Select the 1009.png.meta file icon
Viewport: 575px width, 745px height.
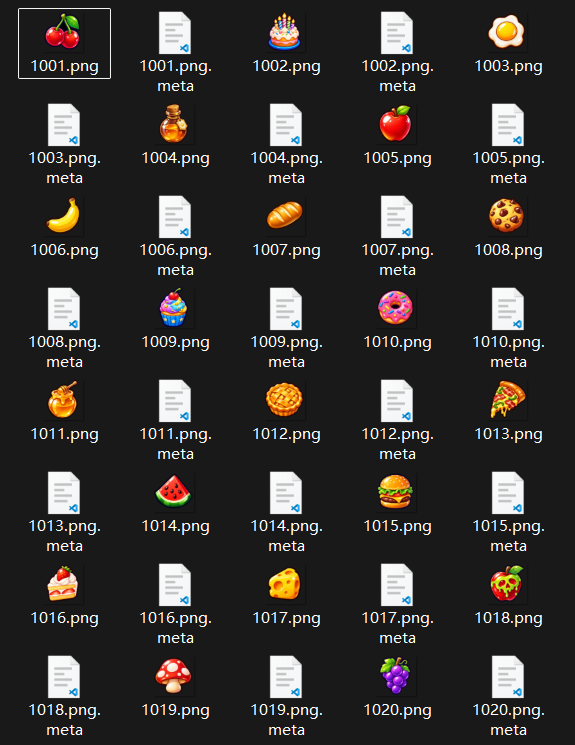pos(285,309)
